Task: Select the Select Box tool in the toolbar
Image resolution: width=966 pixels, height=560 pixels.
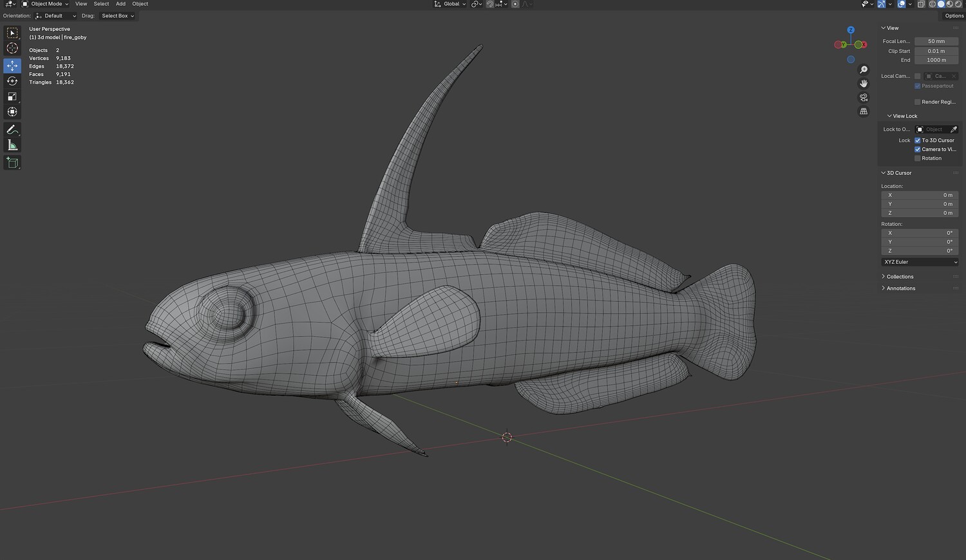Action: point(12,33)
